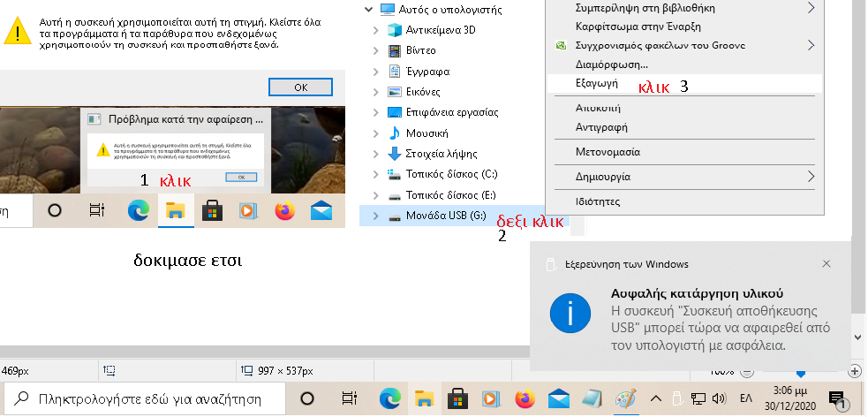The height and width of the screenshot is (417, 868).
Task: Open File Explorer from the bottom Windows taskbar
Action: coord(424,398)
